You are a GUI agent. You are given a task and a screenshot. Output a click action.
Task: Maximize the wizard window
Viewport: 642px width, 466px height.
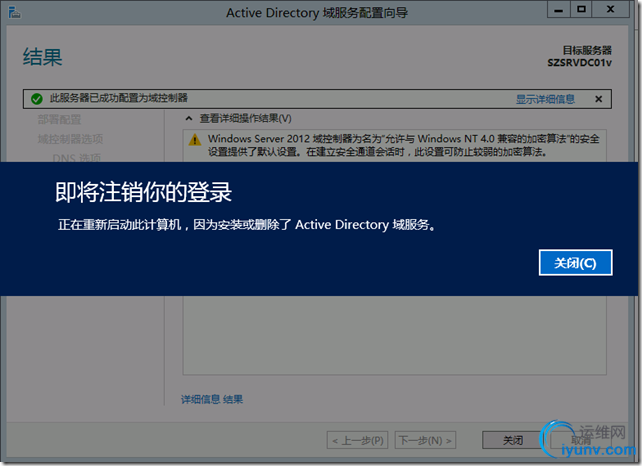581,10
